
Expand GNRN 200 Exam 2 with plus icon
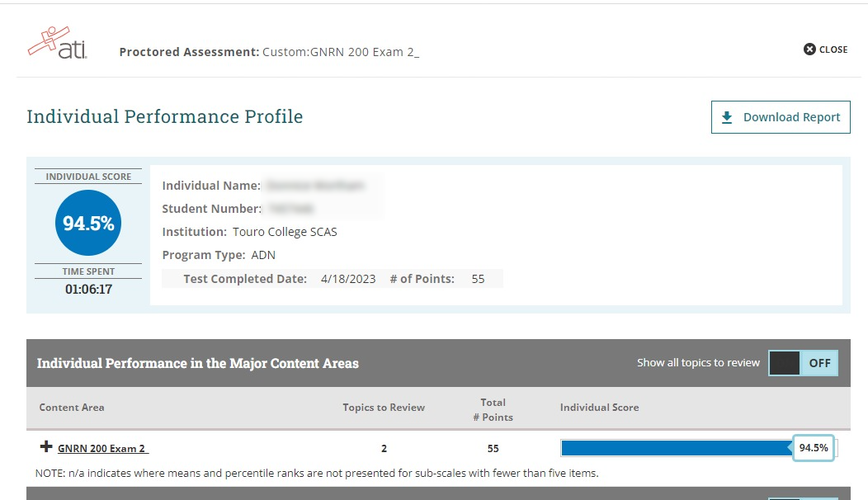coord(46,447)
